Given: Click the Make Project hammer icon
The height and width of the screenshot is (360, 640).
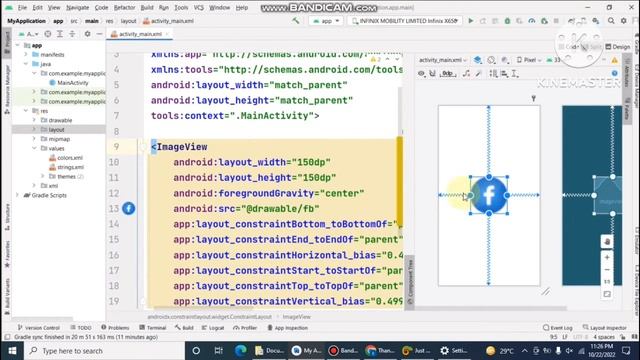Looking at the screenshot, I should 296,21.
